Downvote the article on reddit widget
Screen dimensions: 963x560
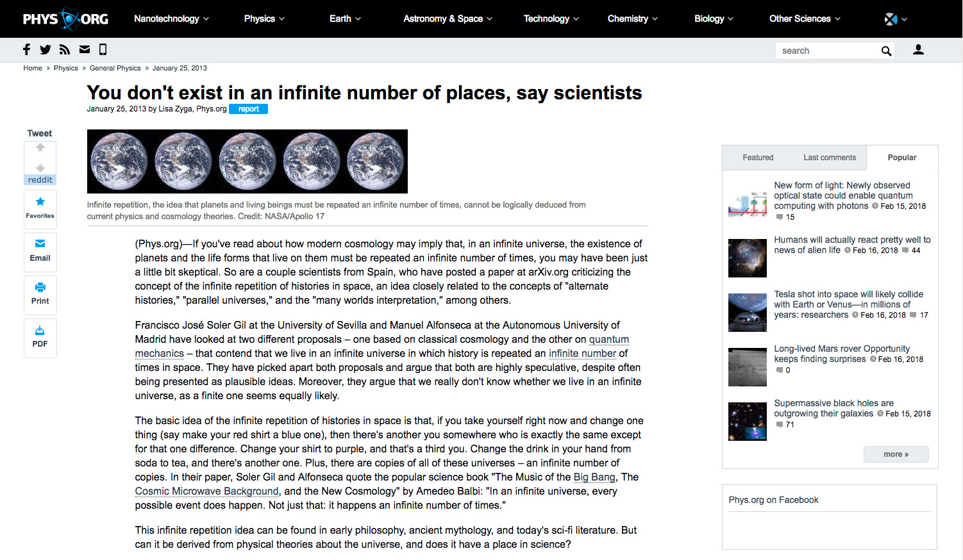click(x=40, y=167)
